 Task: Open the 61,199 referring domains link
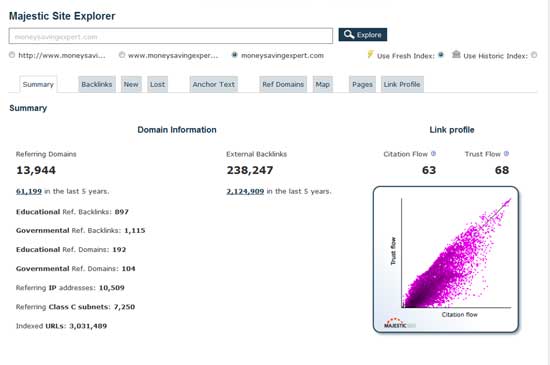29,191
